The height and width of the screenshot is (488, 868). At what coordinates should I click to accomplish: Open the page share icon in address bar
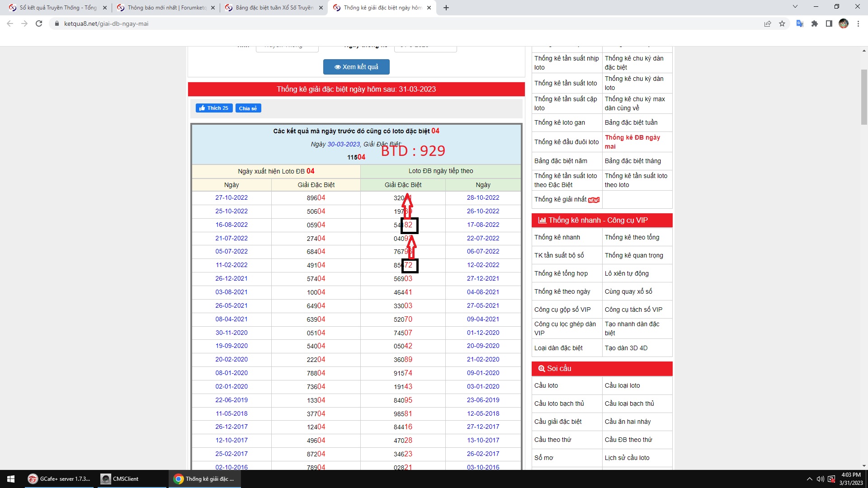coord(768,23)
